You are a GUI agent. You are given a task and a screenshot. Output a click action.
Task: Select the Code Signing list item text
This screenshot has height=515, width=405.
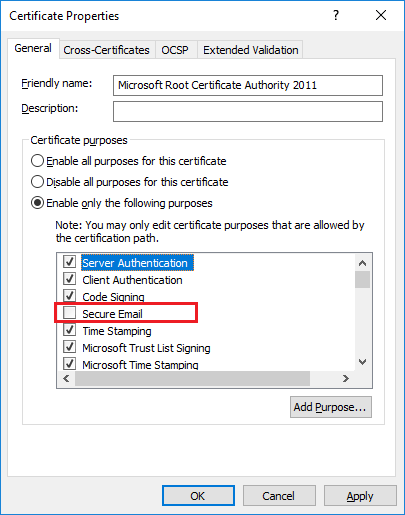(x=113, y=297)
